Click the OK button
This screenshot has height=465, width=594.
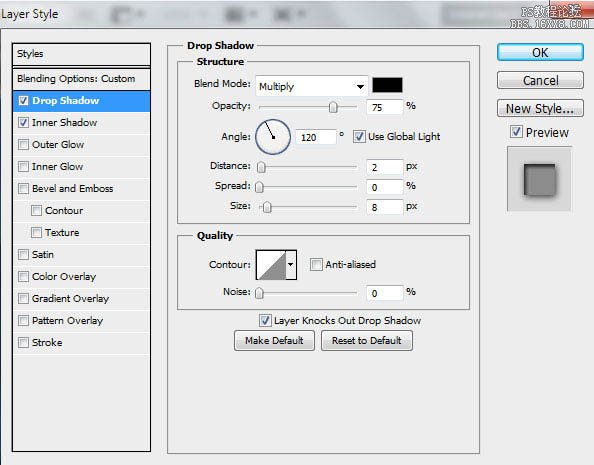(x=540, y=52)
